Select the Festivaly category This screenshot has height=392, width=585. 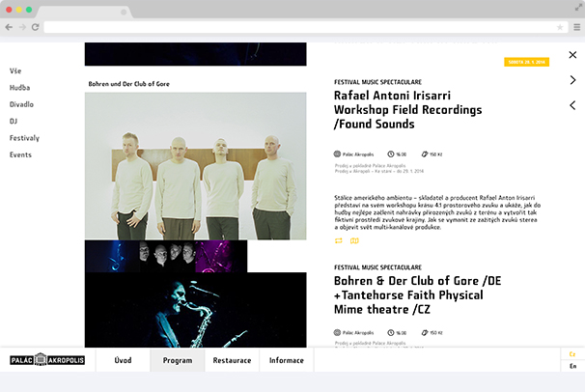[24, 138]
